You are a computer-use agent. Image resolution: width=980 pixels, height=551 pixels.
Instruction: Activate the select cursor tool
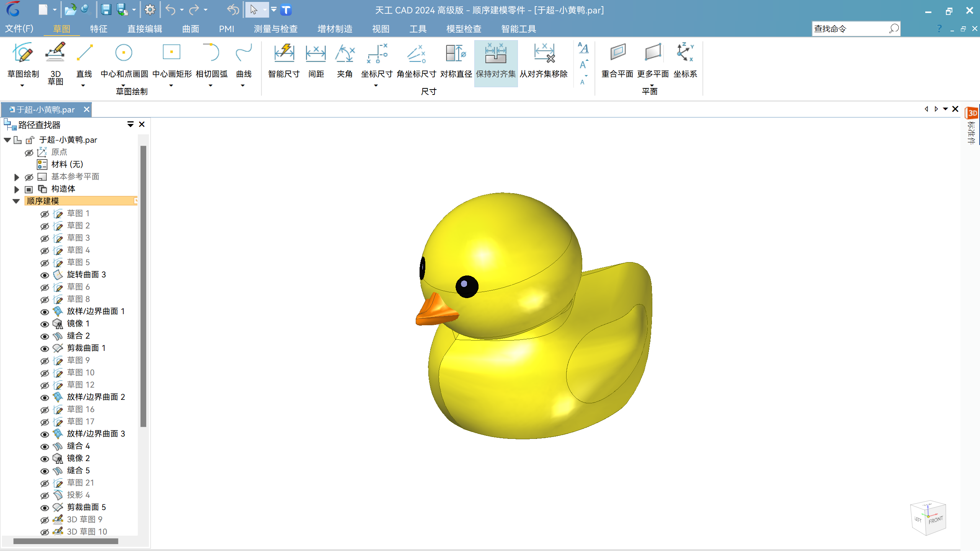click(x=253, y=10)
